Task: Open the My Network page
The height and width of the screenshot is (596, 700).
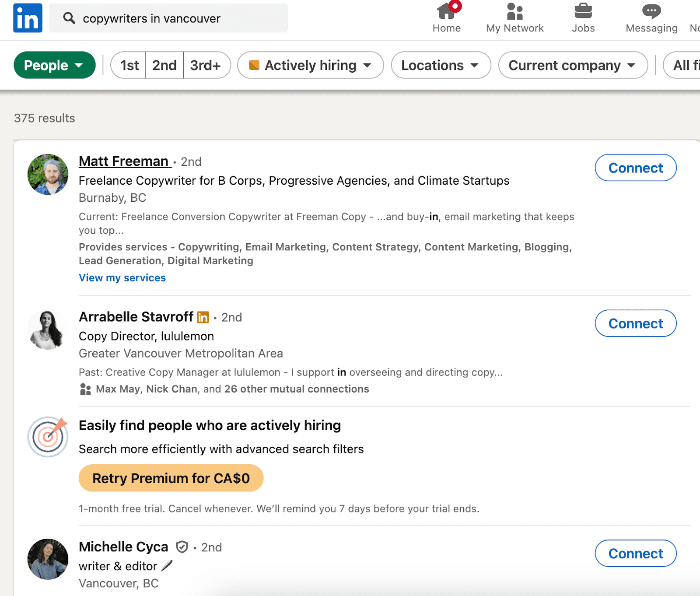Action: click(514, 18)
